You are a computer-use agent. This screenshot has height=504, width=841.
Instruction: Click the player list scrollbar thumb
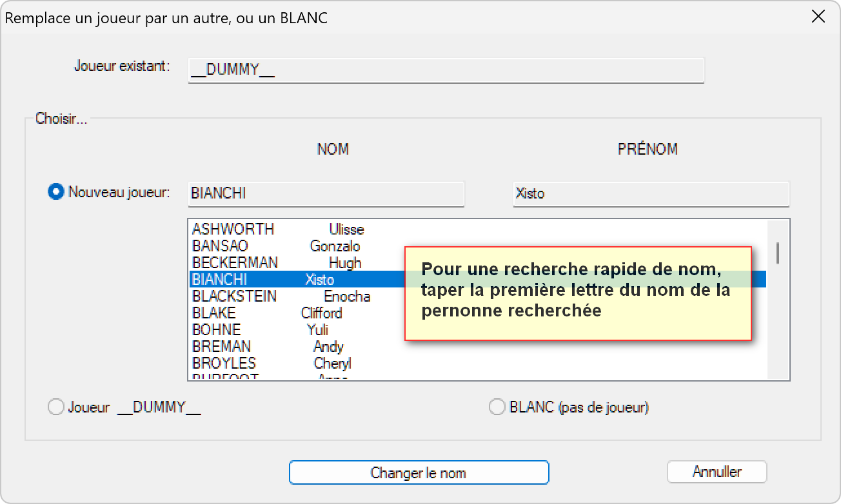click(x=778, y=253)
